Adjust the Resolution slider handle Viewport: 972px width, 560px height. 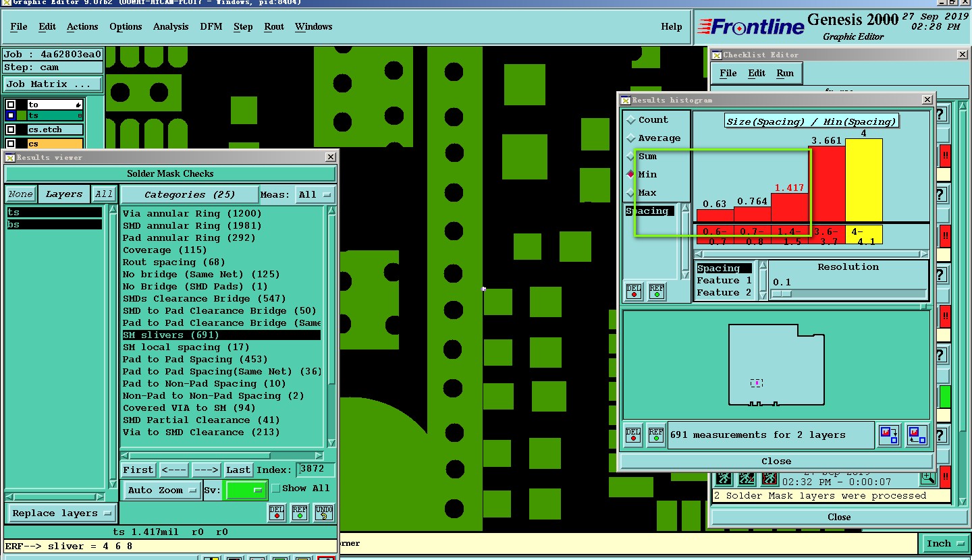click(x=782, y=293)
